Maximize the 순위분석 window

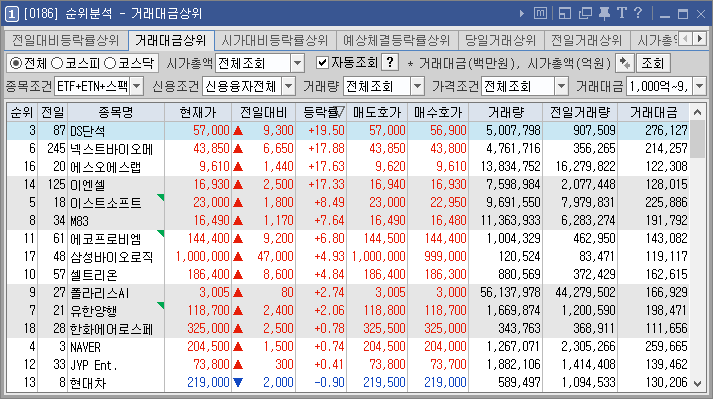point(683,14)
